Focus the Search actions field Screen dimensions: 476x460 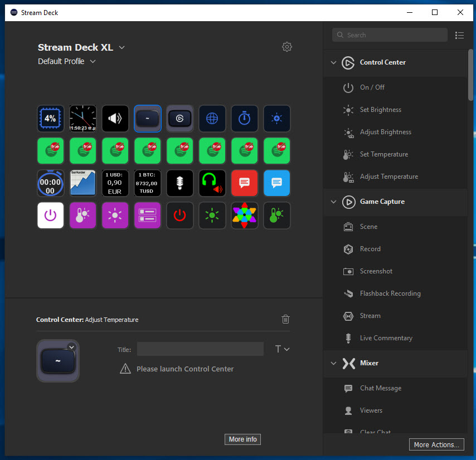(390, 35)
